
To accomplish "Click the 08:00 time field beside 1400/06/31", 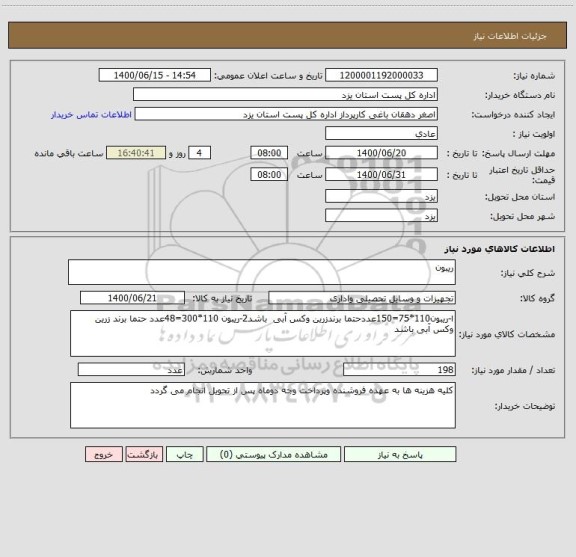I will 269,175.
